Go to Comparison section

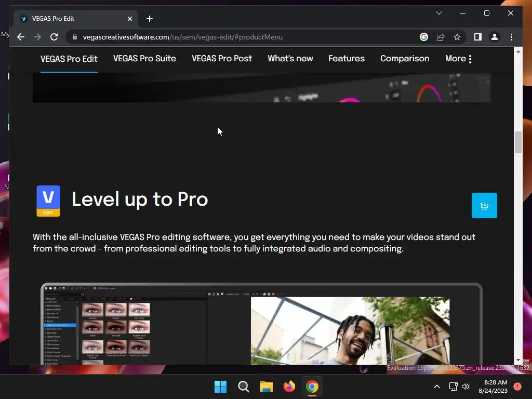405,58
